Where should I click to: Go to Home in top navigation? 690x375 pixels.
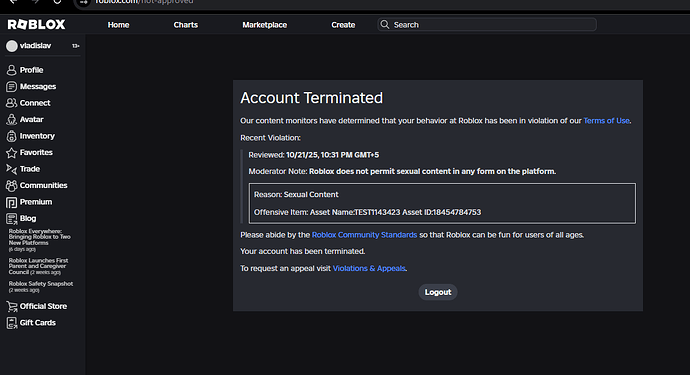[118, 25]
